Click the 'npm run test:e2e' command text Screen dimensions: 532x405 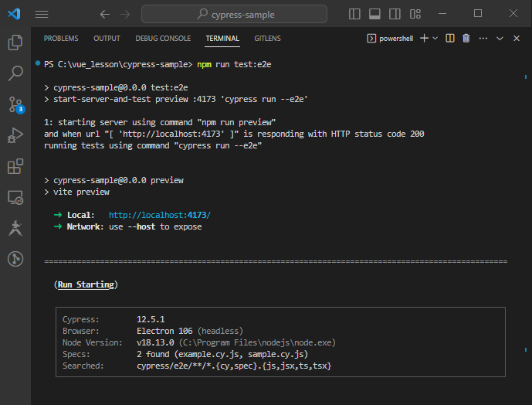pos(234,65)
